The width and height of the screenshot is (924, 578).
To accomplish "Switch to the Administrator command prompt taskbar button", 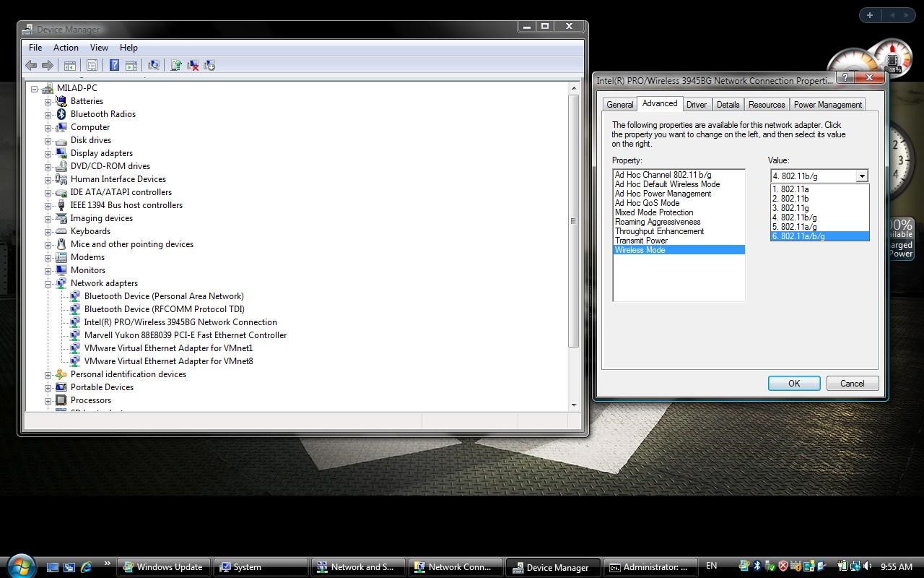I will 652,567.
